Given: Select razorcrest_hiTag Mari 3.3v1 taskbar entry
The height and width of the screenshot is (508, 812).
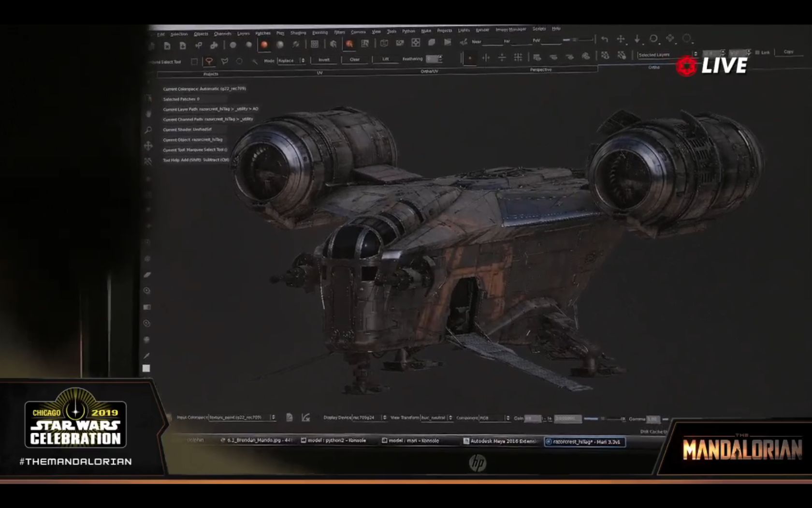Looking at the screenshot, I should point(584,442).
